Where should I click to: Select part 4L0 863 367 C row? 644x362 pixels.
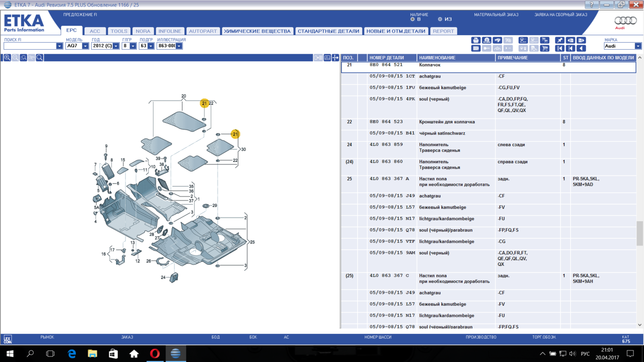tap(488, 279)
